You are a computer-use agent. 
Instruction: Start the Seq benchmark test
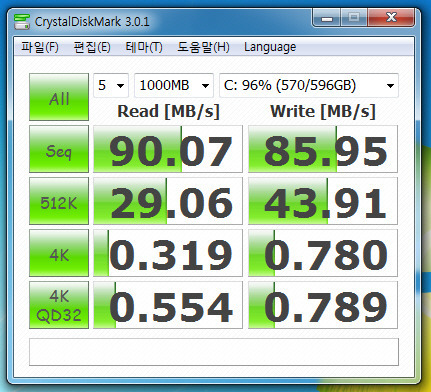[x=59, y=149]
